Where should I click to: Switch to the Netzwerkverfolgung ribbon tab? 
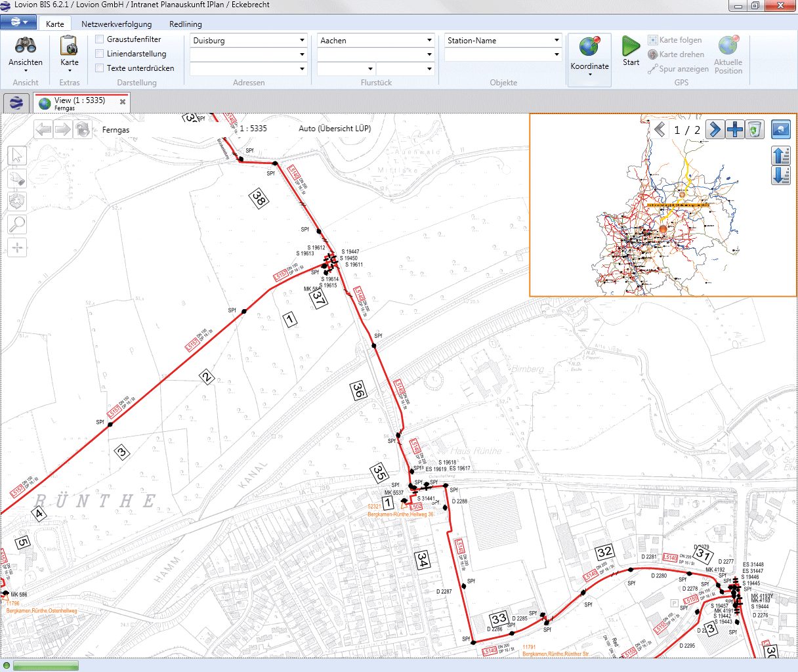click(116, 24)
